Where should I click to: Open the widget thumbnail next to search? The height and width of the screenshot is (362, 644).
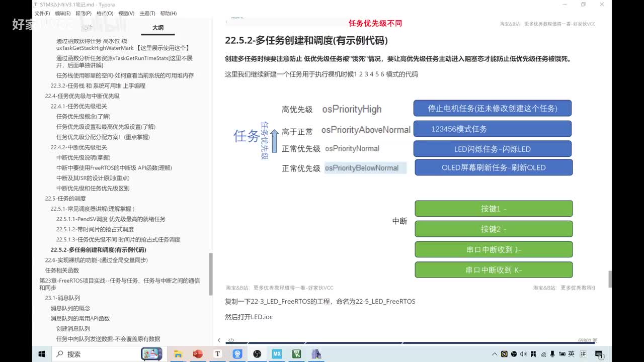[x=151, y=354]
